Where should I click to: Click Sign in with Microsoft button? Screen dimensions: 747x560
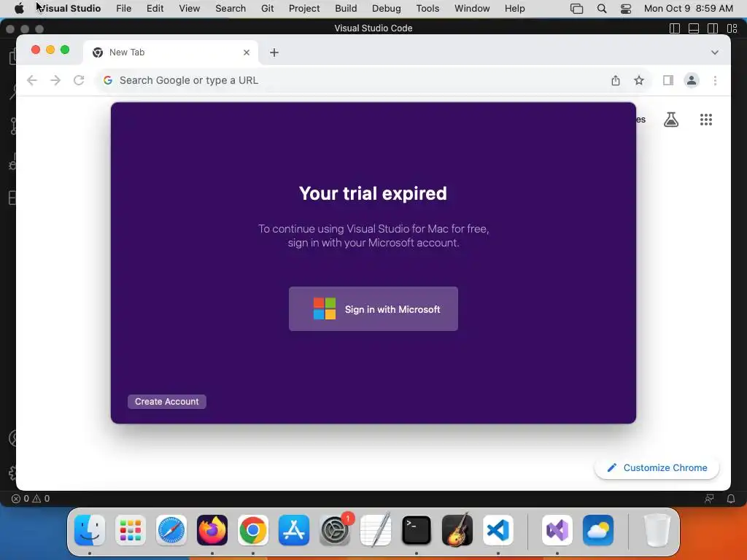click(x=373, y=308)
